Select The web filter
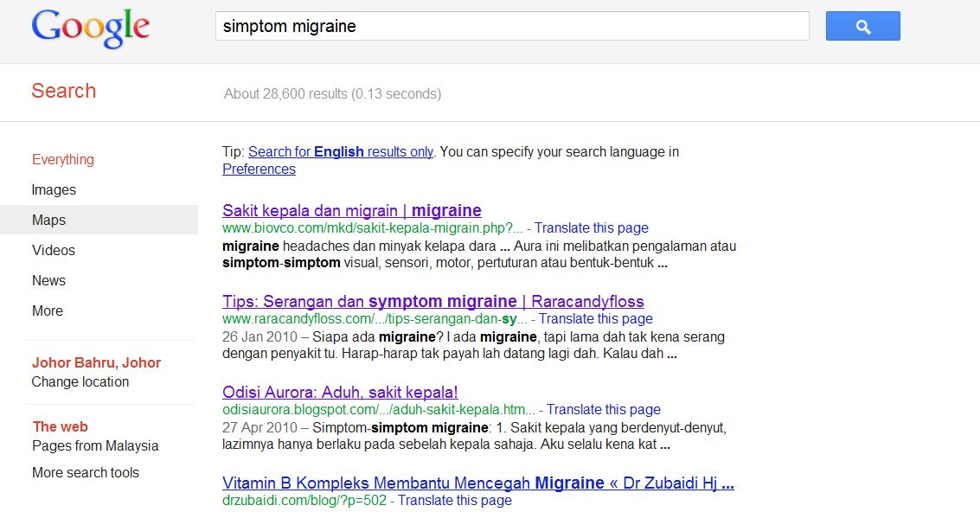Screen dimensions: 980x512 60,427
